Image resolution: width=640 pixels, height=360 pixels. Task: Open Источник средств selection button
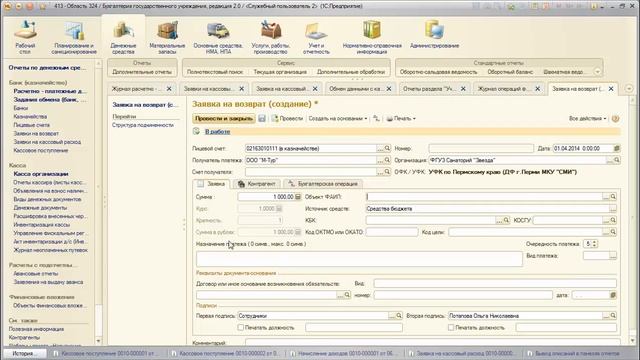tap(613, 209)
